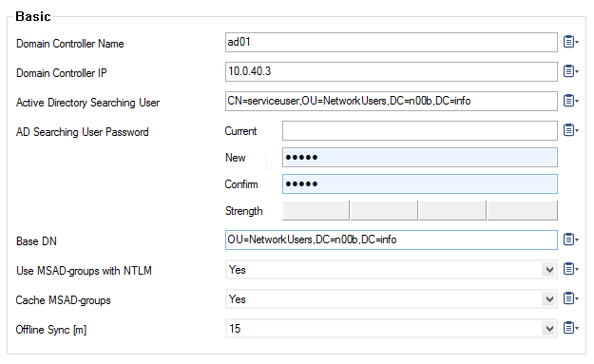Viewport: 594px width, 364px height.
Task: Focus the Confirm password field
Action: [x=420, y=183]
